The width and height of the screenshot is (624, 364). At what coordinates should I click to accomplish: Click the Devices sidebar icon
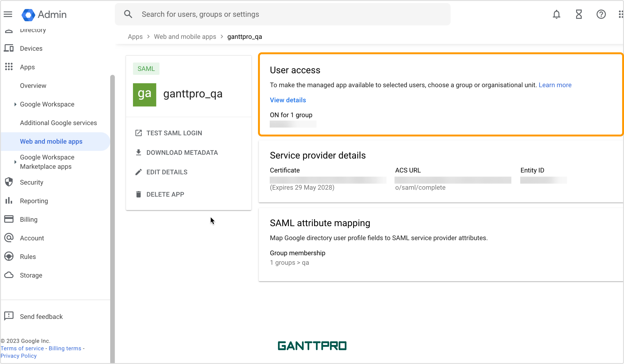coord(9,48)
